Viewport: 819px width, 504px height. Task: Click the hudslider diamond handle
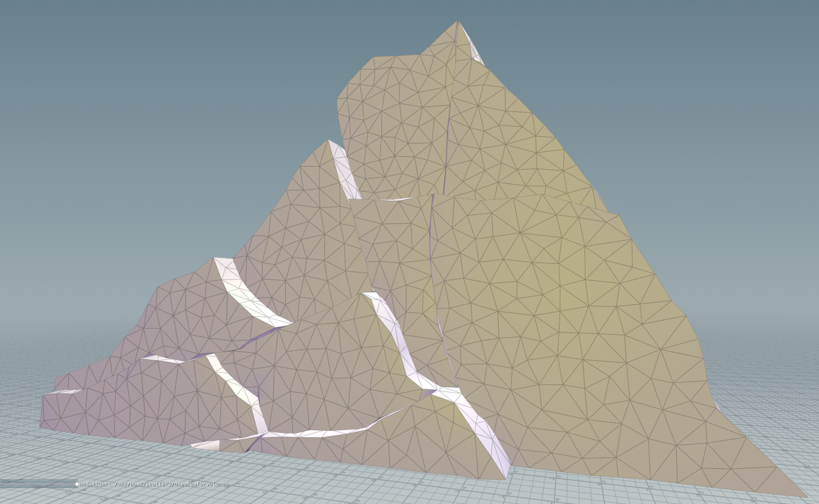coord(77,485)
